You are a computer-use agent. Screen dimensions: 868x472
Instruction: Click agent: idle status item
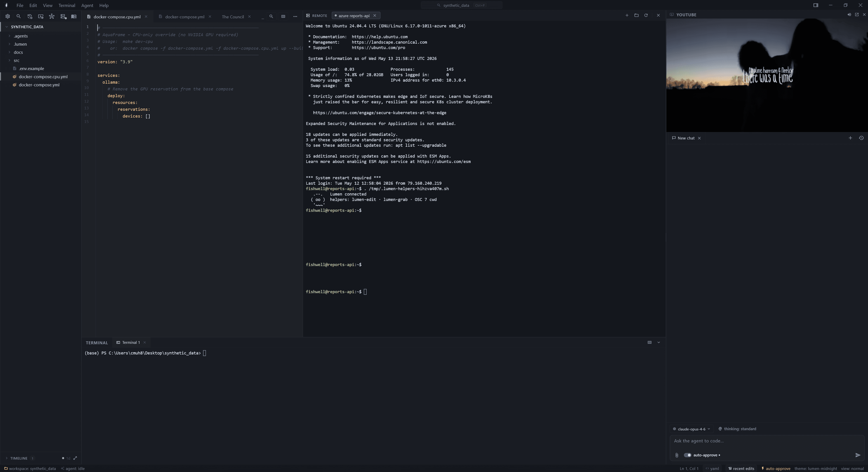click(x=73, y=469)
